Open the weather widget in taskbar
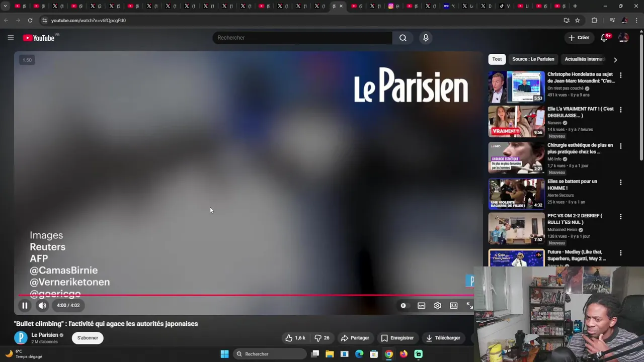The image size is (644, 362). tap(24, 354)
